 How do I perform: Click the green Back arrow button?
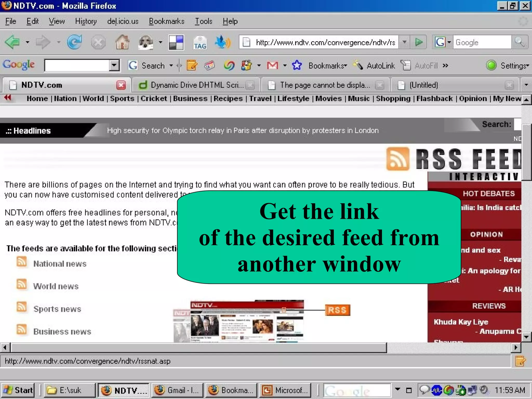[12, 42]
